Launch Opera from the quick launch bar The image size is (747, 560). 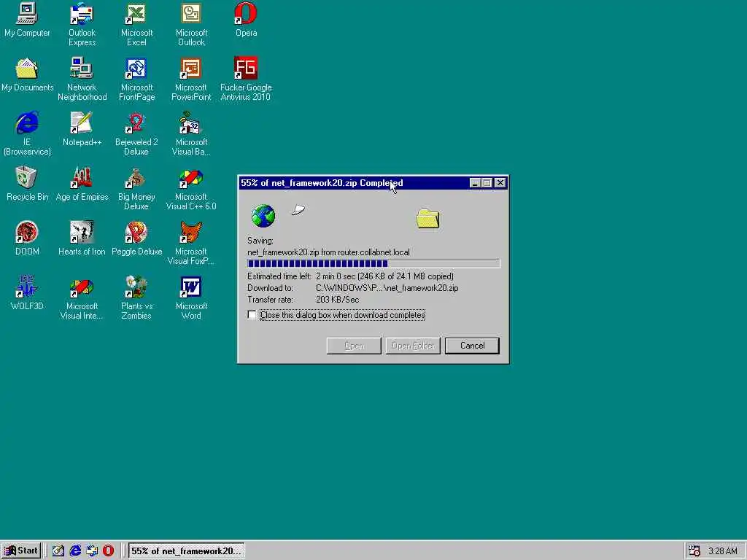coord(108,551)
